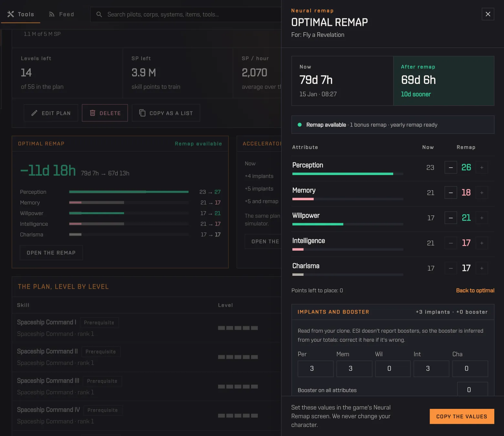
Task: Click Perception bar in summary card
Action: tap(129, 192)
